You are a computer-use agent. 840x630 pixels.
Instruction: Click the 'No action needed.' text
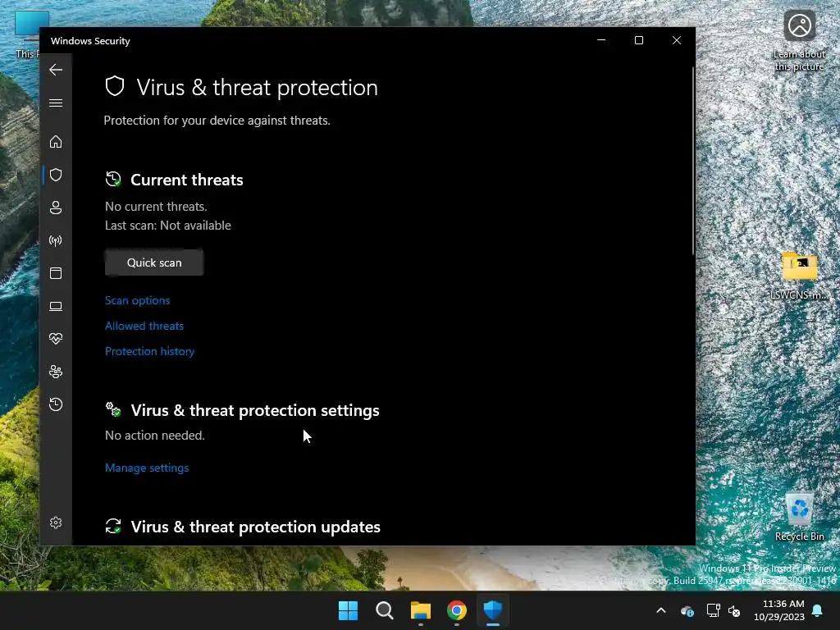point(155,436)
